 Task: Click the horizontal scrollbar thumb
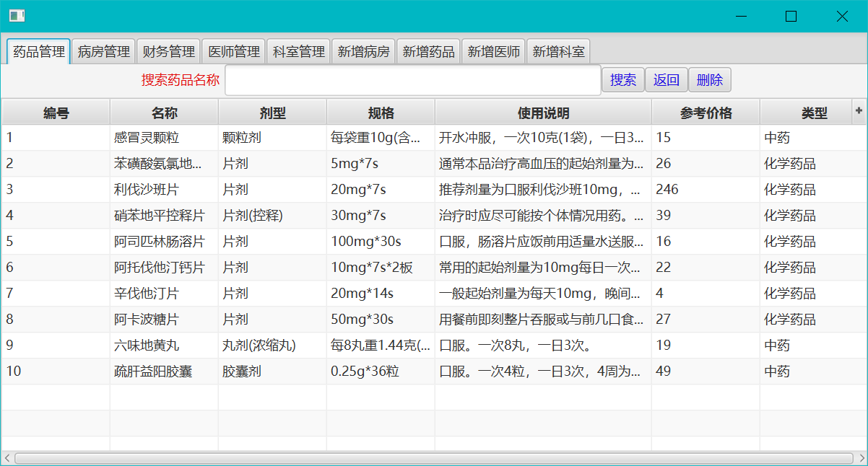pos(433,458)
